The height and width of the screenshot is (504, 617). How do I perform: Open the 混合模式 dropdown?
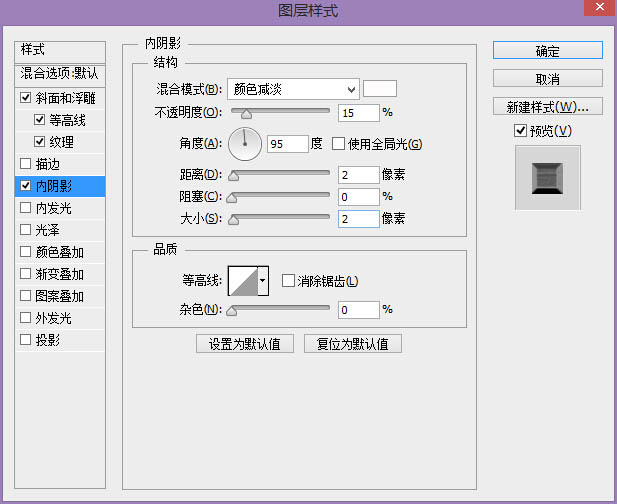[292, 89]
